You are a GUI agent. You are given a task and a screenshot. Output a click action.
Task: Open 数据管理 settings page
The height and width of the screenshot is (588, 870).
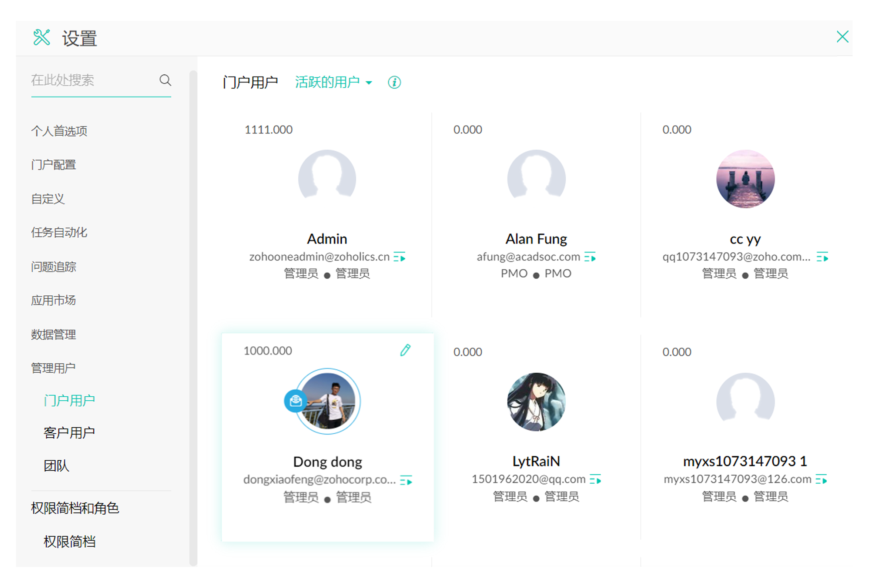[x=54, y=334]
